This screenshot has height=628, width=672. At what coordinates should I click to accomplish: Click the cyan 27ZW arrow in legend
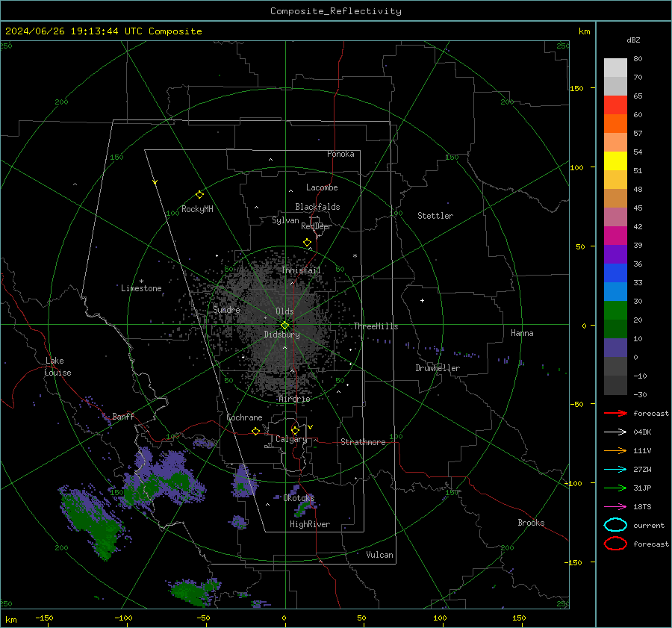615,470
